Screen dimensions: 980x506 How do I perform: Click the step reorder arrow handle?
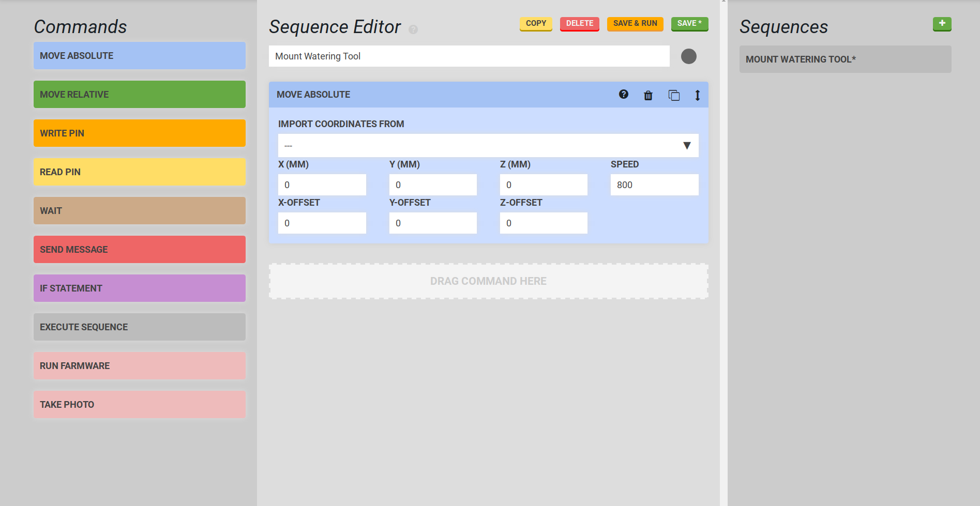(x=697, y=95)
